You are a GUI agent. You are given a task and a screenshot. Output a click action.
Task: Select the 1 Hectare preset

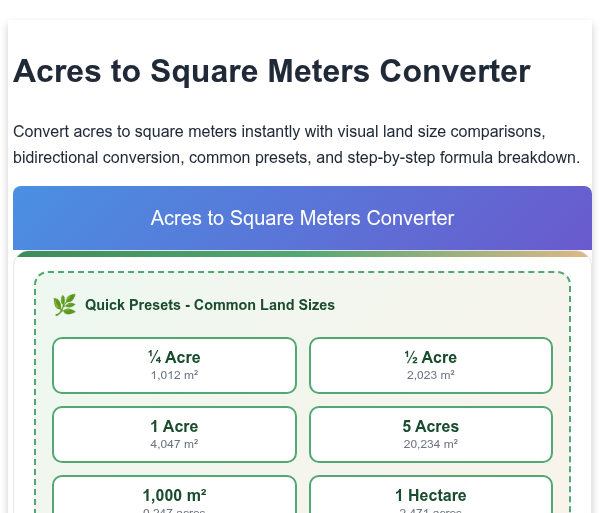click(x=431, y=495)
